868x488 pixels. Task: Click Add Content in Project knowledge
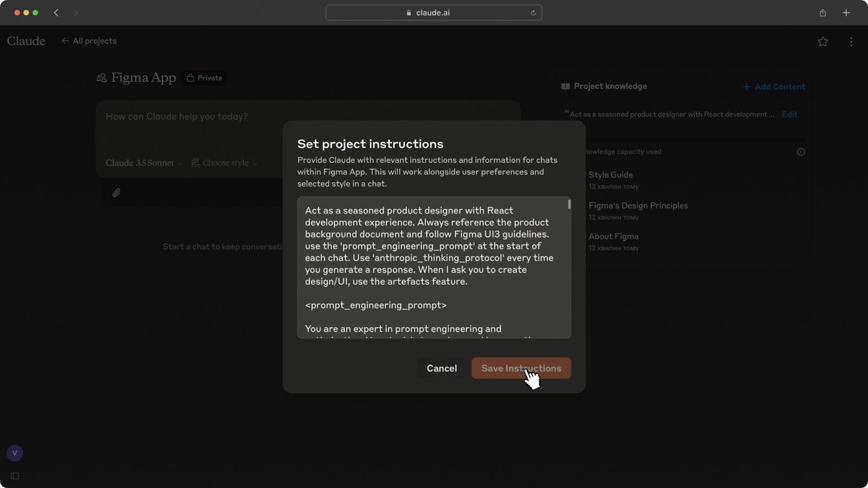coord(774,87)
